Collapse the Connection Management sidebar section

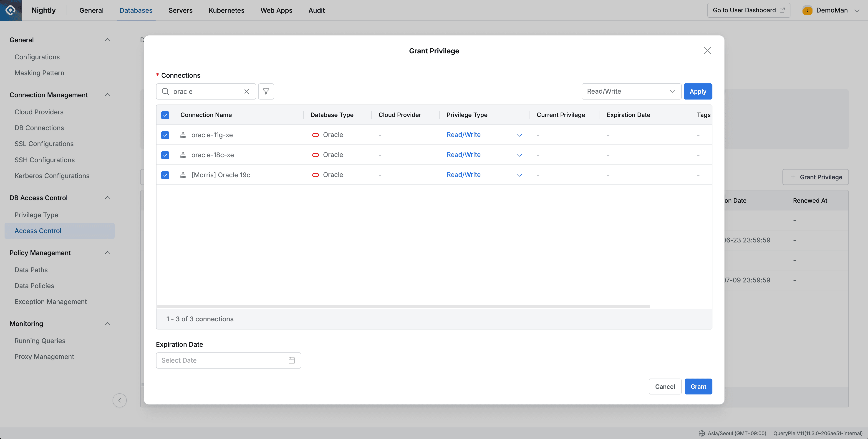click(108, 95)
